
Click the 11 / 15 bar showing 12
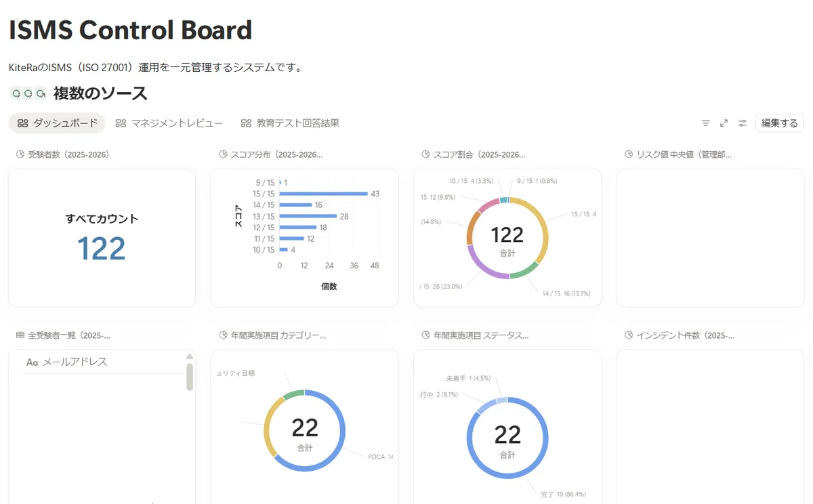[291, 238]
